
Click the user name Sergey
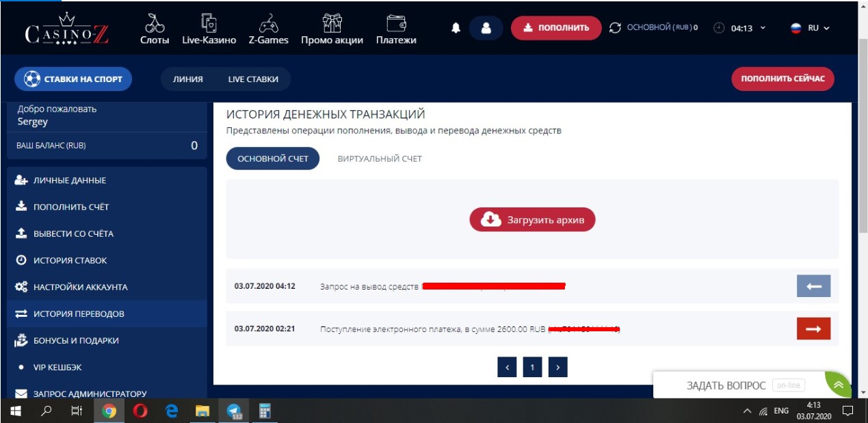tap(33, 122)
